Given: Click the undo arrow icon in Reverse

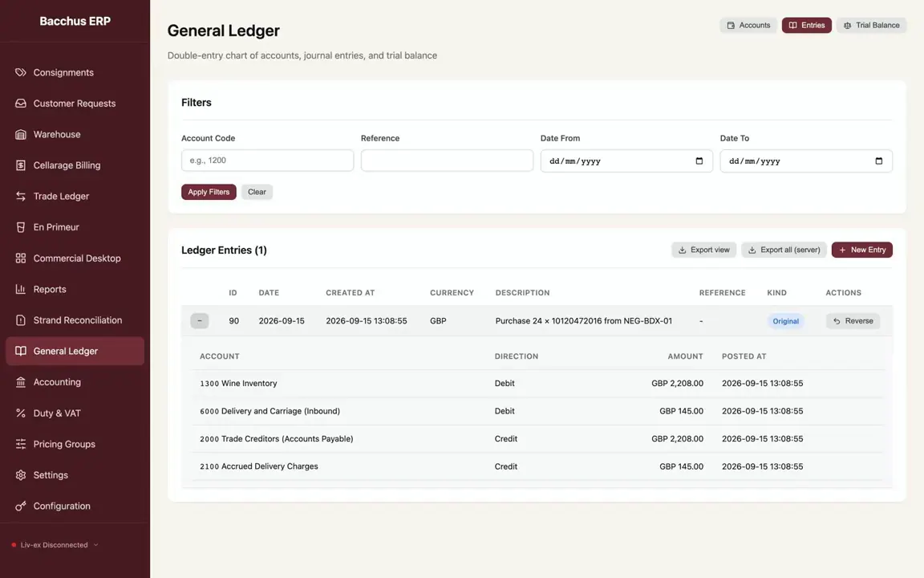Looking at the screenshot, I should pos(837,321).
